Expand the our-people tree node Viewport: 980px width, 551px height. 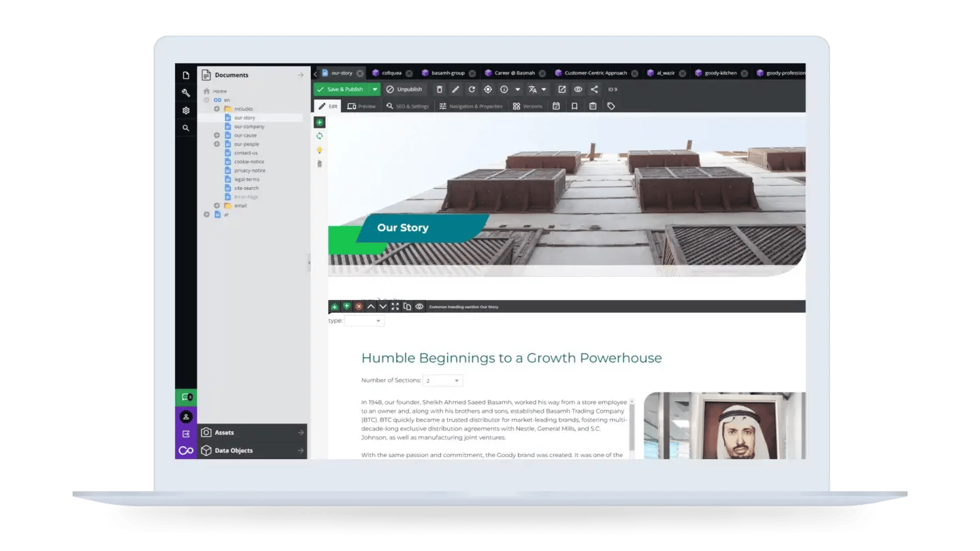(x=217, y=144)
